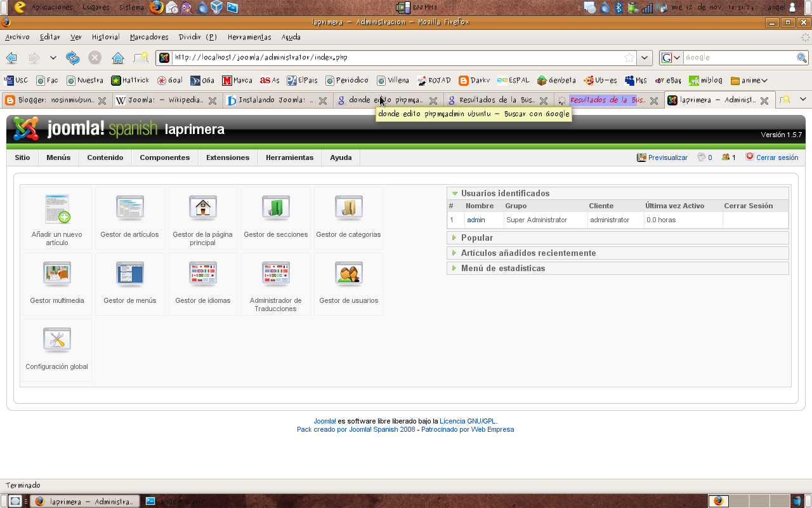812x508 pixels.
Task: Open the Gestor de idiomas icon
Action: [x=202, y=284]
